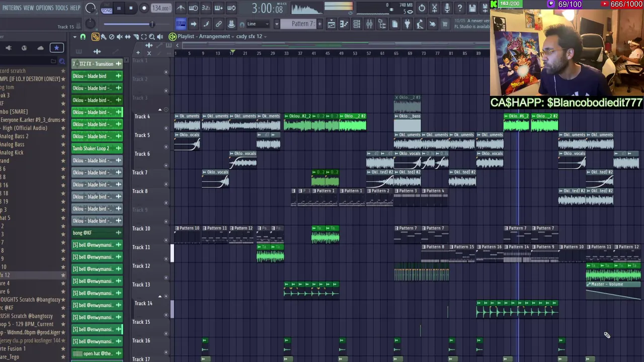Viewport: 644px width, 362px height.
Task: Mute Track 11 using its dot
Action: point(166,258)
